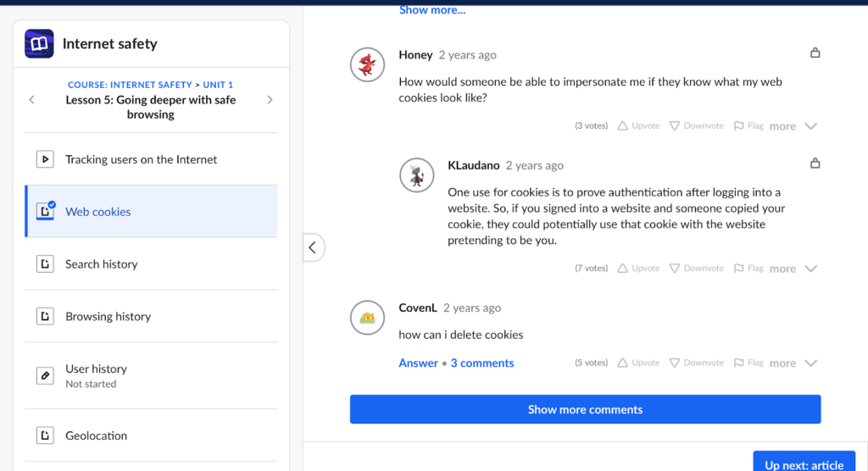Click Show more comments button

585,409
